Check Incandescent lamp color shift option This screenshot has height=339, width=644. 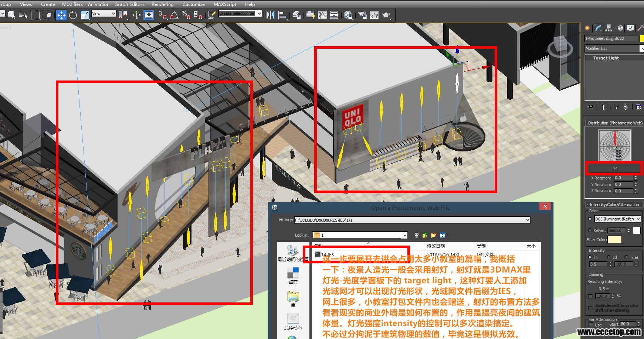tap(590, 308)
